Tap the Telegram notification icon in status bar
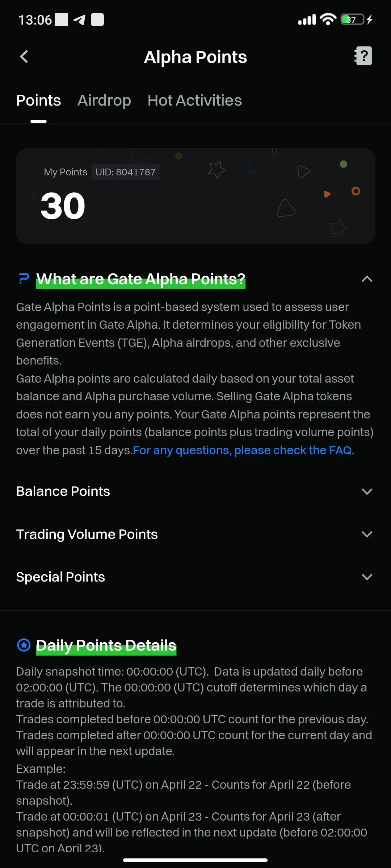 pyautogui.click(x=79, y=20)
